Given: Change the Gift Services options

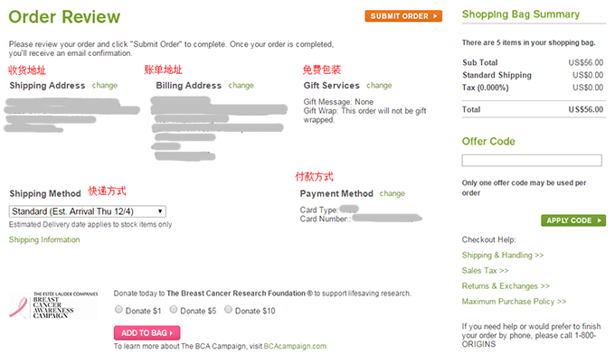Looking at the screenshot, I should (x=379, y=86).
